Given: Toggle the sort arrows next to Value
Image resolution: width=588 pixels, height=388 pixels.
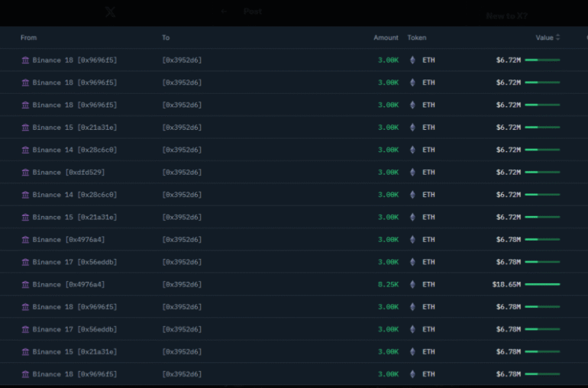Looking at the screenshot, I should click(x=558, y=37).
